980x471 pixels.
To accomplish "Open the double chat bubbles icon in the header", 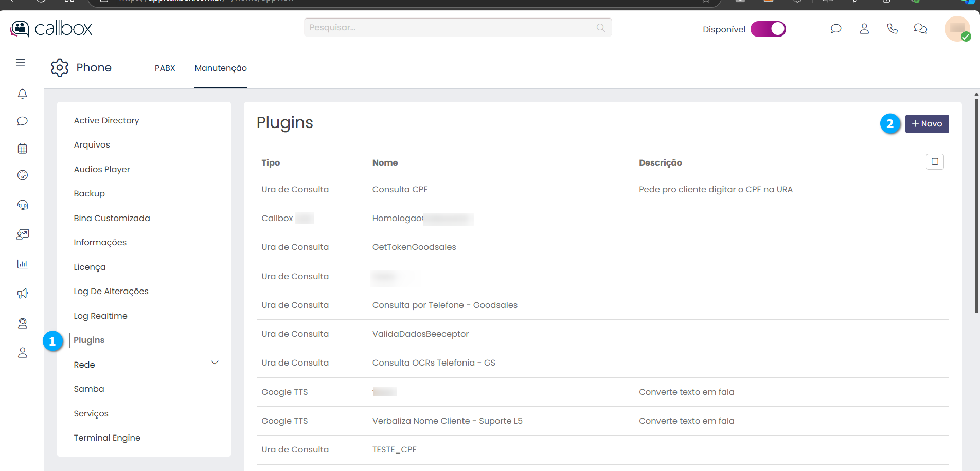I will (x=920, y=29).
